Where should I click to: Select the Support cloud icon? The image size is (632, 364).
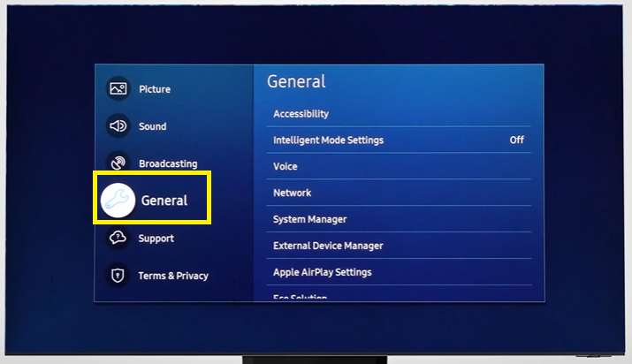(118, 238)
